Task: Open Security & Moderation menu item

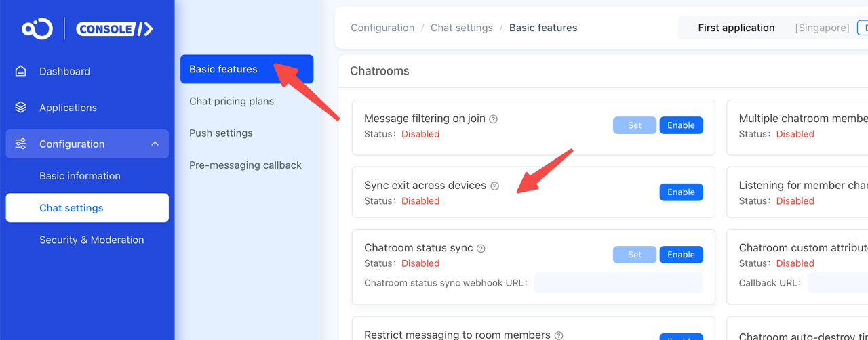Action: pos(92,240)
